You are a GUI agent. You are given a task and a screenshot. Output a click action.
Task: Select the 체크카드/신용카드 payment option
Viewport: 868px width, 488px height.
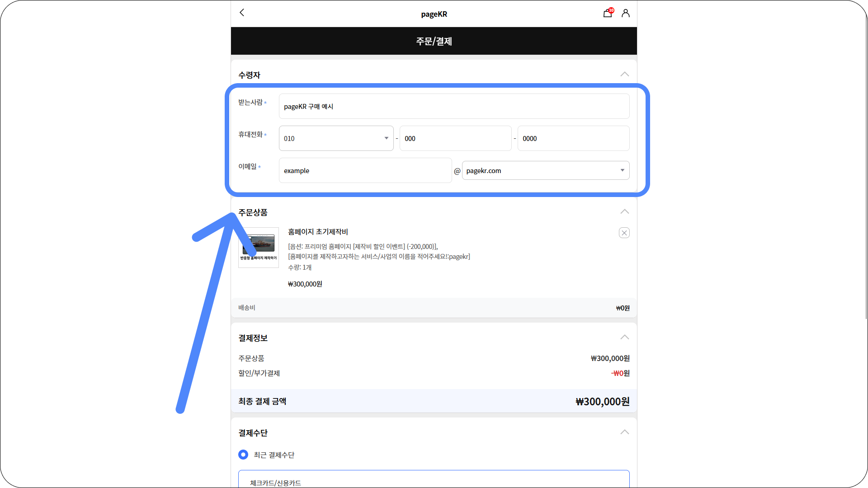[276, 483]
